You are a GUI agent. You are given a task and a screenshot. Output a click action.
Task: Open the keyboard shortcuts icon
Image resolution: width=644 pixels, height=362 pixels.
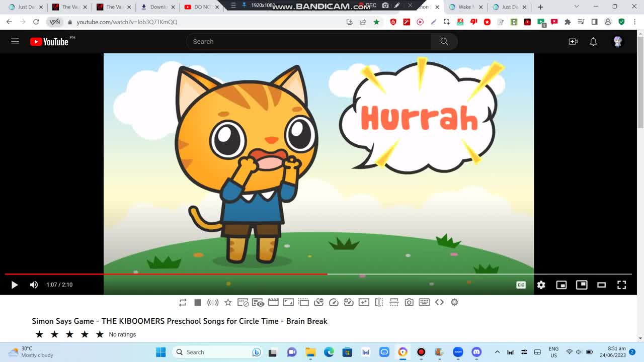(424, 302)
